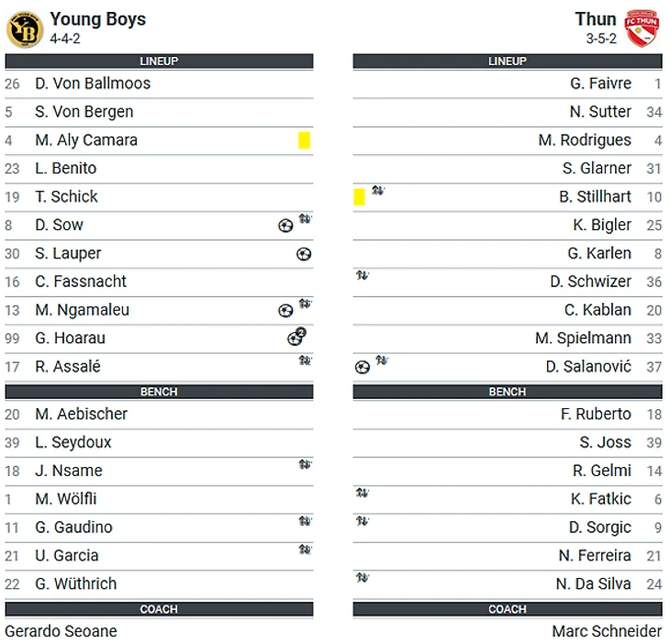Click D. Schwizer's substitution icon
670x644 pixels.
[363, 275]
